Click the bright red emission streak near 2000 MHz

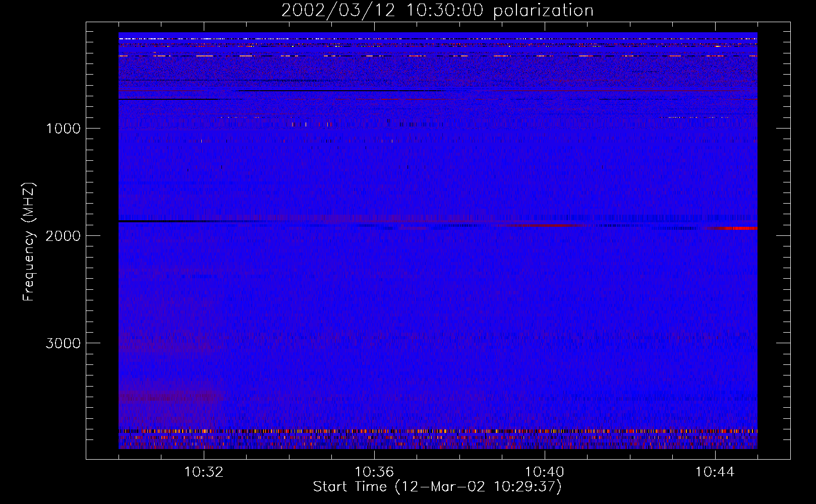[x=732, y=228]
